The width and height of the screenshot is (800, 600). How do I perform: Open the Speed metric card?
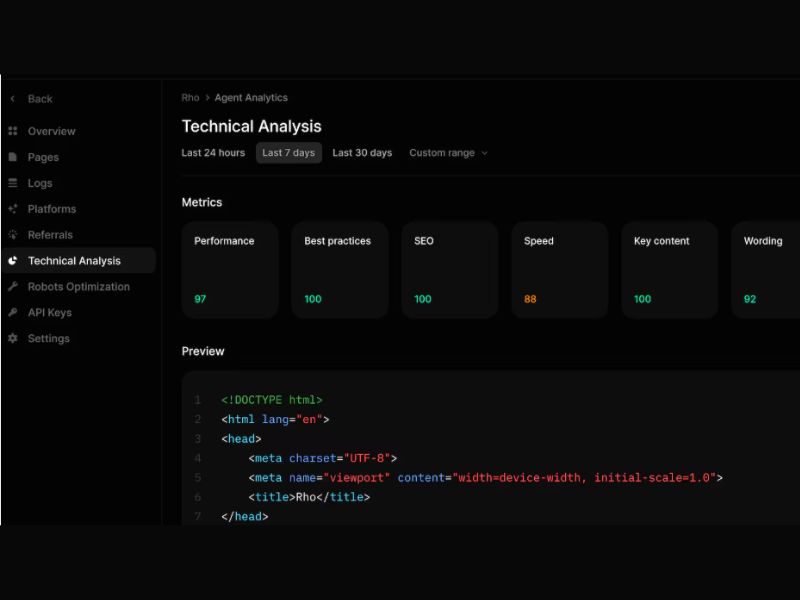559,270
